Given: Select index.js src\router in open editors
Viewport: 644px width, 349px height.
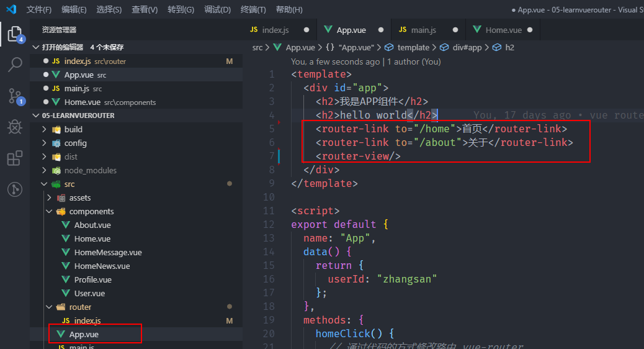Looking at the screenshot, I should [x=136, y=61].
